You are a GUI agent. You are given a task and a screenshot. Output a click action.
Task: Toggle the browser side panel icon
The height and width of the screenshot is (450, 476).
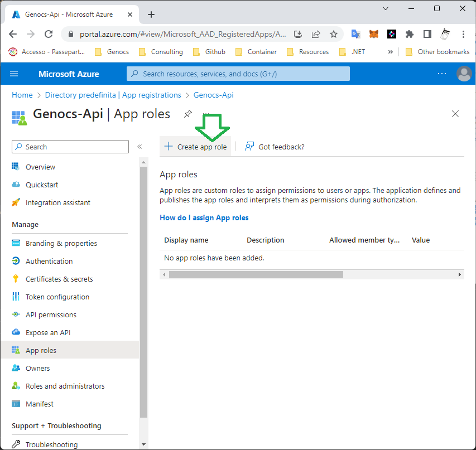[427, 34]
